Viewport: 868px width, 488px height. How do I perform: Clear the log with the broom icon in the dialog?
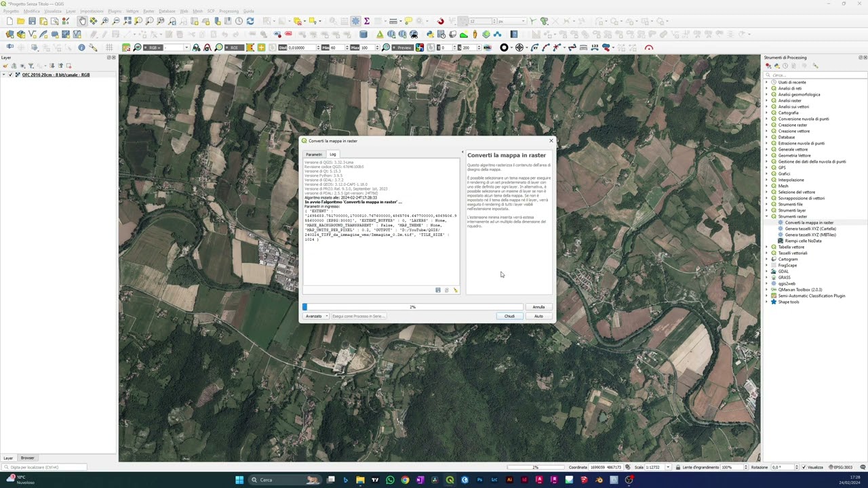tap(456, 290)
